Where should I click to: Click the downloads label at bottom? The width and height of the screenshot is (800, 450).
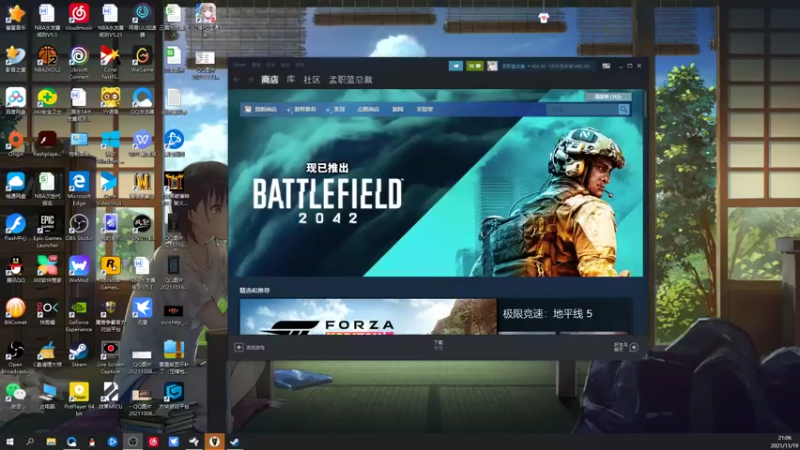438,345
